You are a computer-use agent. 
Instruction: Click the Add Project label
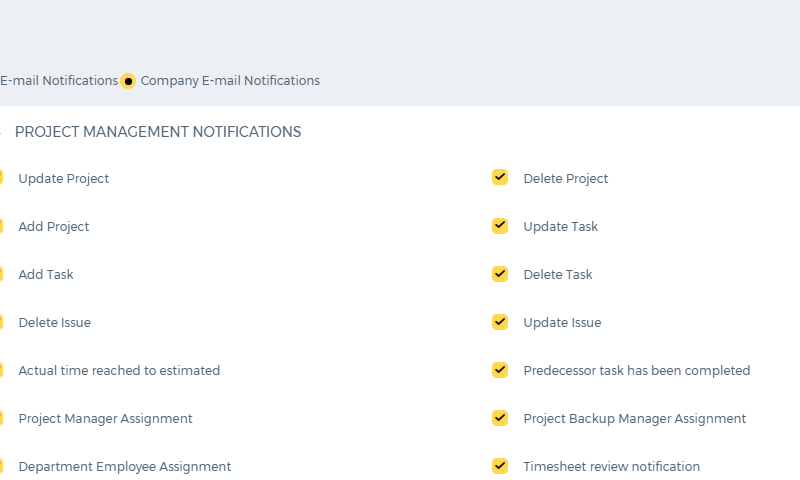click(x=54, y=226)
